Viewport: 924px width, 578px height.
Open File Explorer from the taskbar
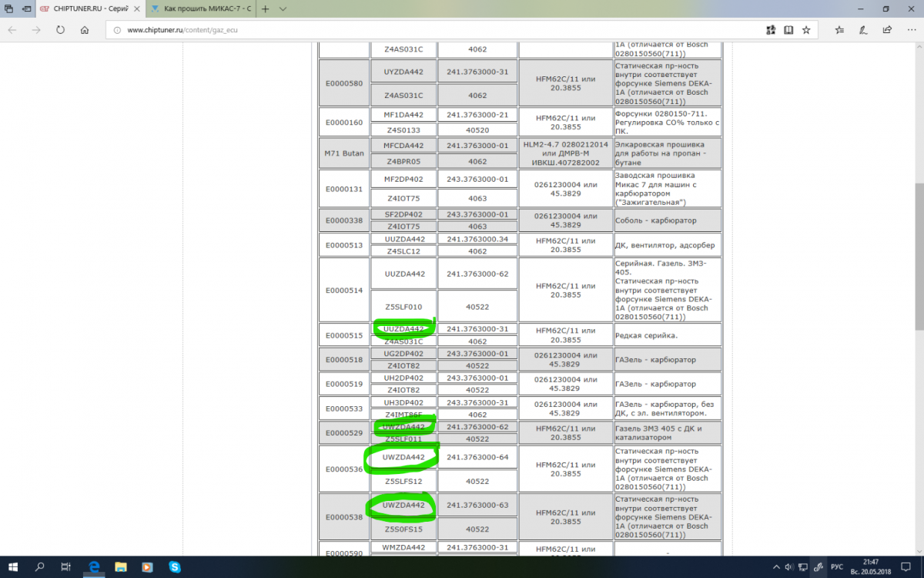click(x=121, y=566)
